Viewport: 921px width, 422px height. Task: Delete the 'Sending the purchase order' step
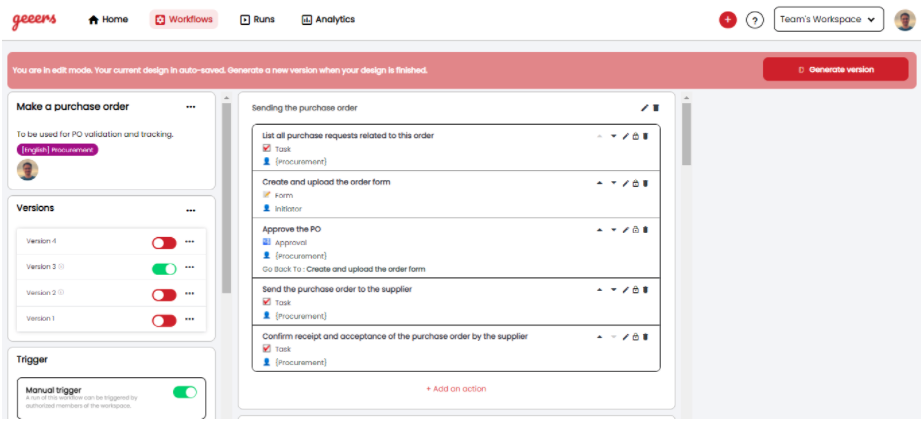point(656,108)
